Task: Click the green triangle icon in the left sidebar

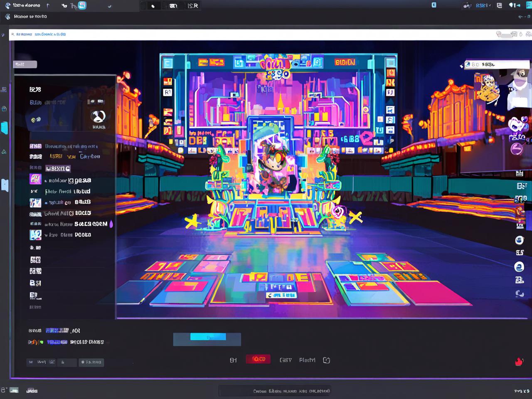Action: pos(4,152)
